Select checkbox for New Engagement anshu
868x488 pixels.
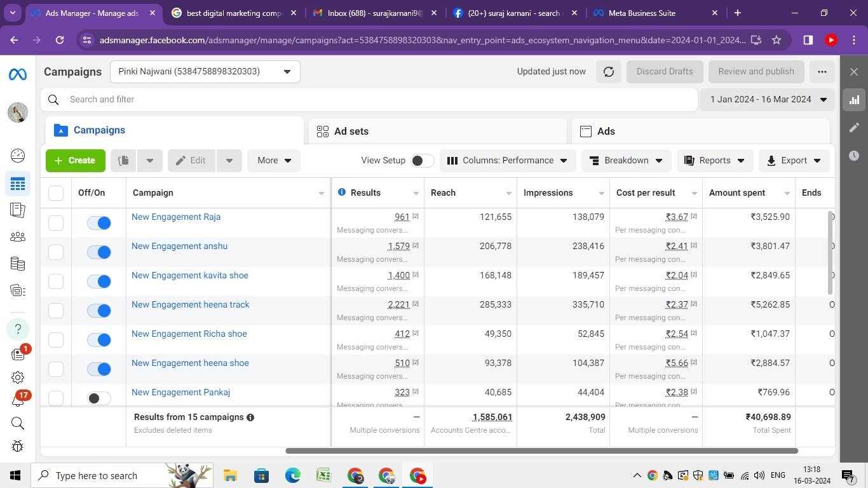point(56,252)
